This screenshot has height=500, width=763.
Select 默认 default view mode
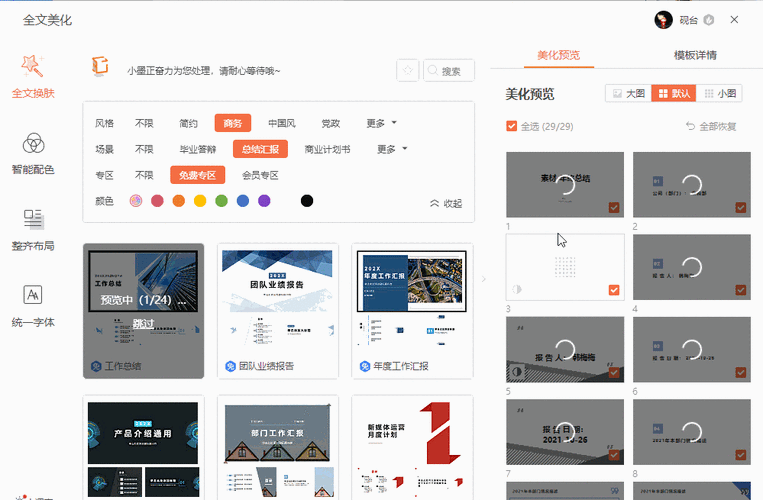click(x=674, y=93)
